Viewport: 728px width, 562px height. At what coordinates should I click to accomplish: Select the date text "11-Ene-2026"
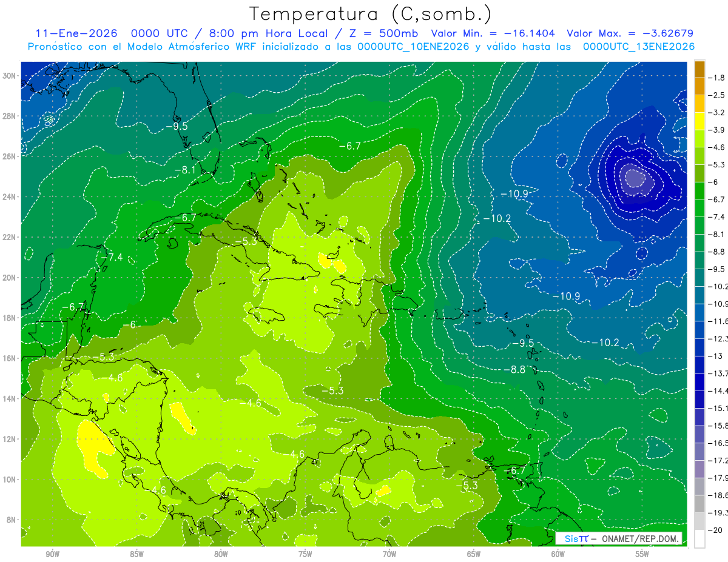pyautogui.click(x=75, y=33)
